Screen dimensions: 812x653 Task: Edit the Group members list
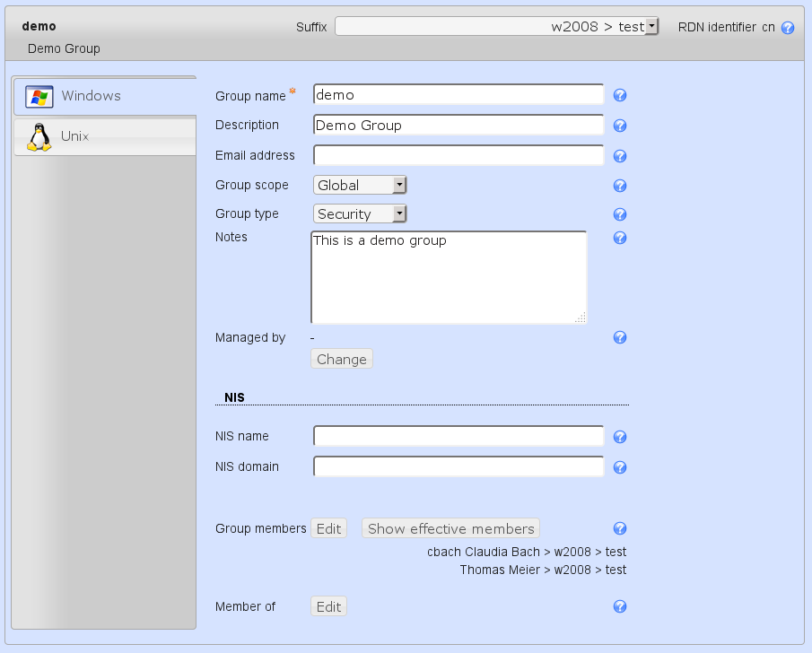328,529
